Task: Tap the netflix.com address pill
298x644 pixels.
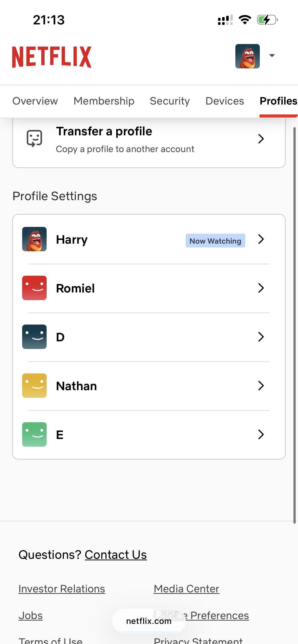Action: [149, 621]
